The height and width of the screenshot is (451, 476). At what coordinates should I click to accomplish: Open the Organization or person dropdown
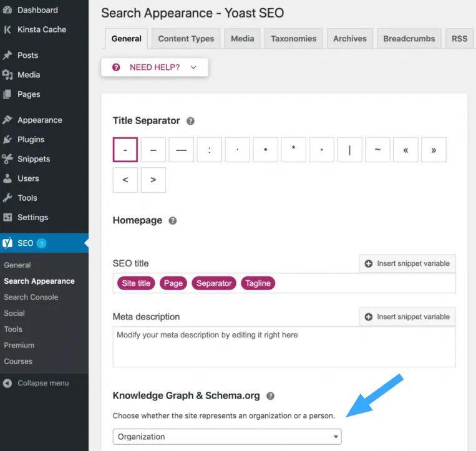[227, 437]
